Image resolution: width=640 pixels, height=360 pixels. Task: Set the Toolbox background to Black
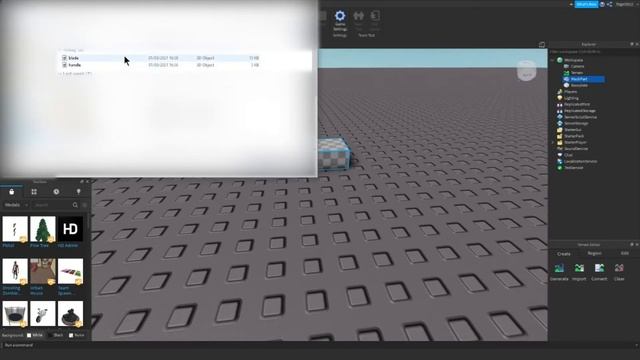click(x=56, y=335)
